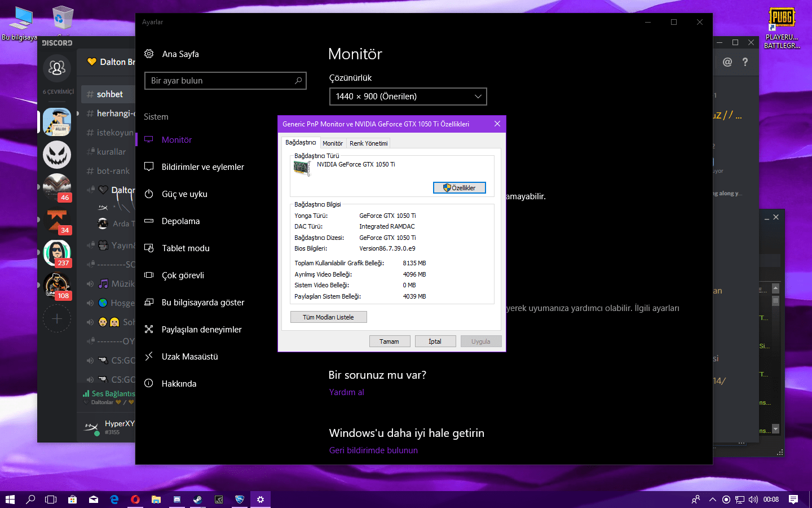Viewport: 812px width, 508px height.
Task: Open the Renk Yönetimi tab
Action: (369, 143)
